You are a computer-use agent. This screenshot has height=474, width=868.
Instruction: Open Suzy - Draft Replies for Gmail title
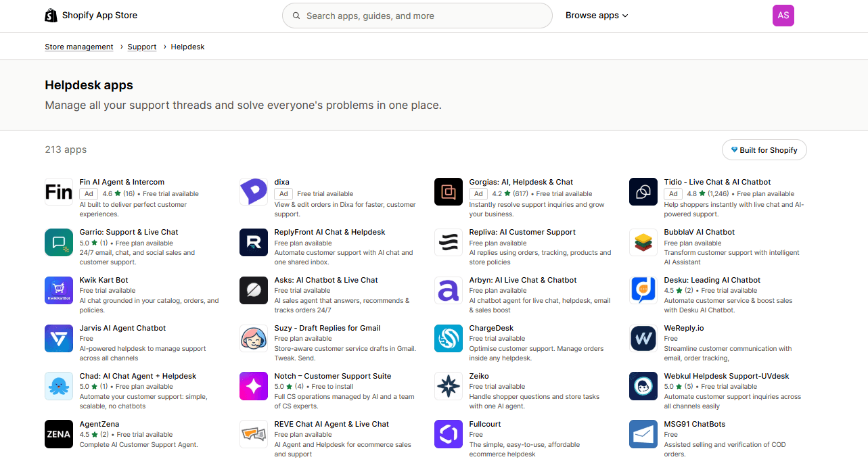[327, 328]
